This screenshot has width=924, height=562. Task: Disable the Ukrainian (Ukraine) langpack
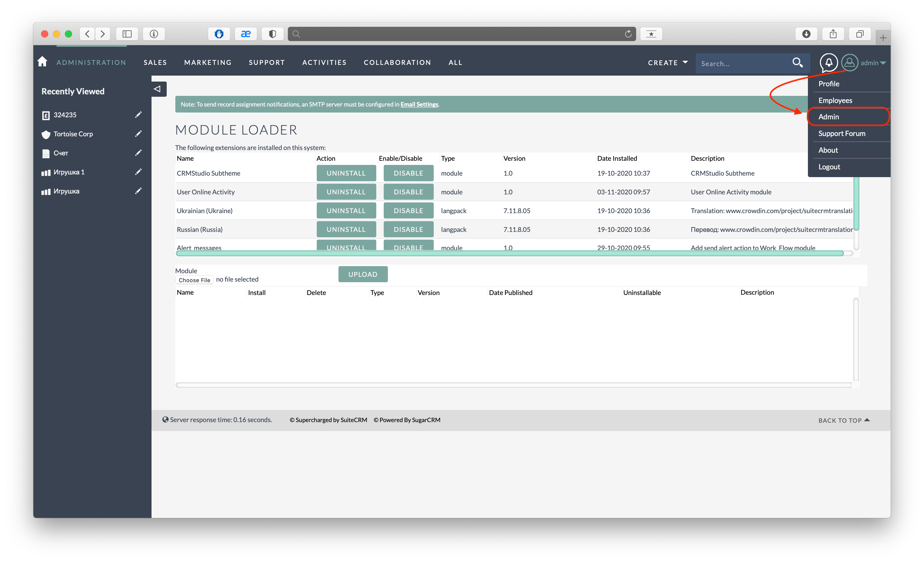click(x=408, y=211)
